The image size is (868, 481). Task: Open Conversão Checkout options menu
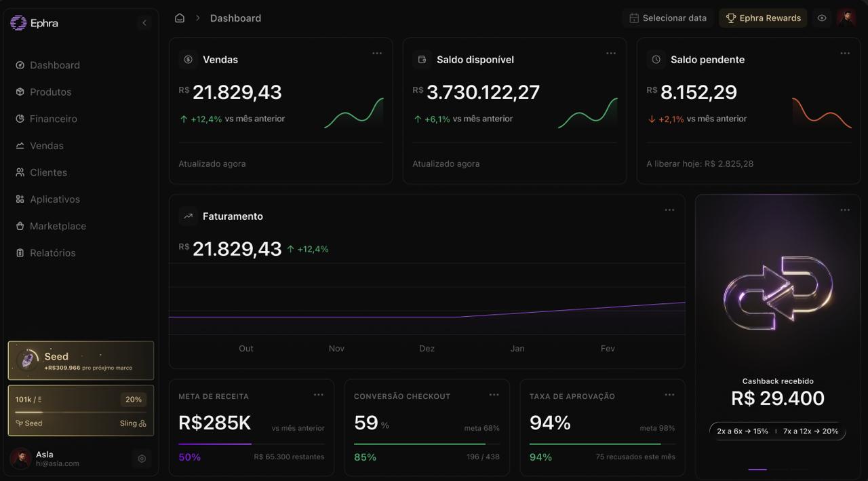click(494, 394)
